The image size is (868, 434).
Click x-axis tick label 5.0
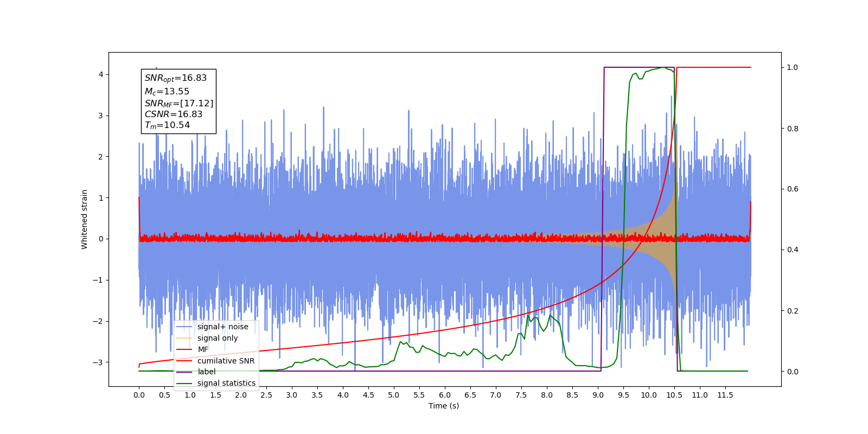click(x=394, y=395)
